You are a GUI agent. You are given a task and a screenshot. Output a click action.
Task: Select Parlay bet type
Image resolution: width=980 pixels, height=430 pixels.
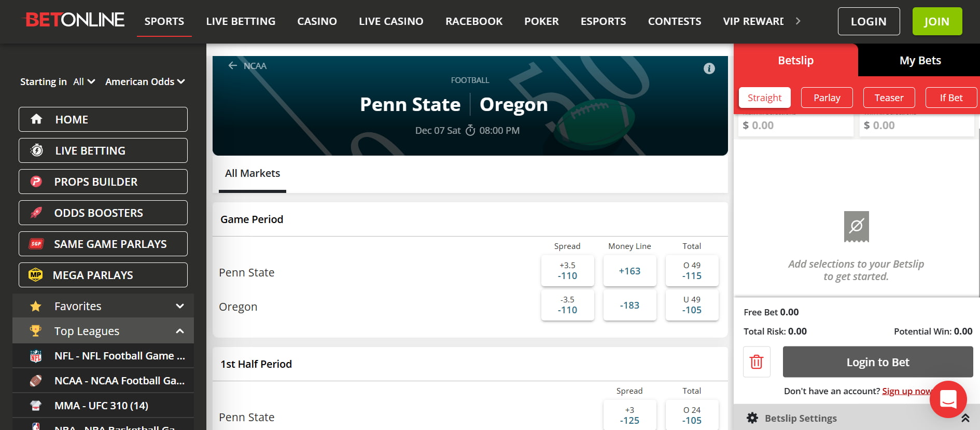click(827, 98)
